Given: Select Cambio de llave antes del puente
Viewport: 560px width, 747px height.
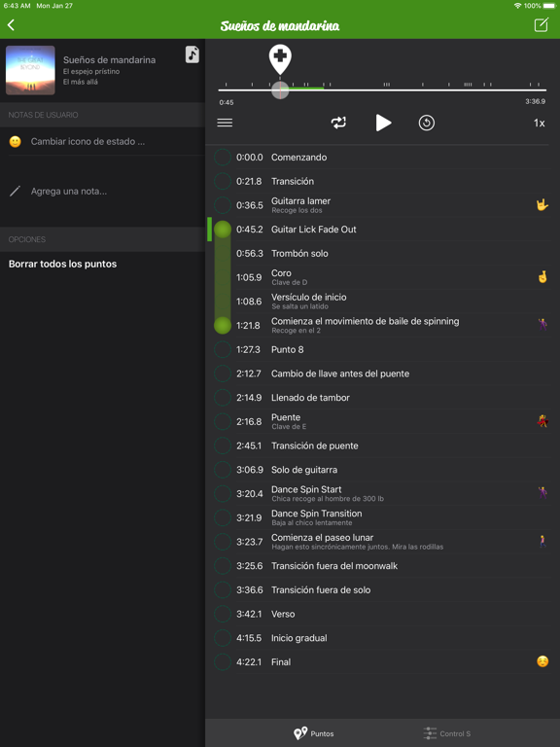Looking at the screenshot, I should pos(382,373).
